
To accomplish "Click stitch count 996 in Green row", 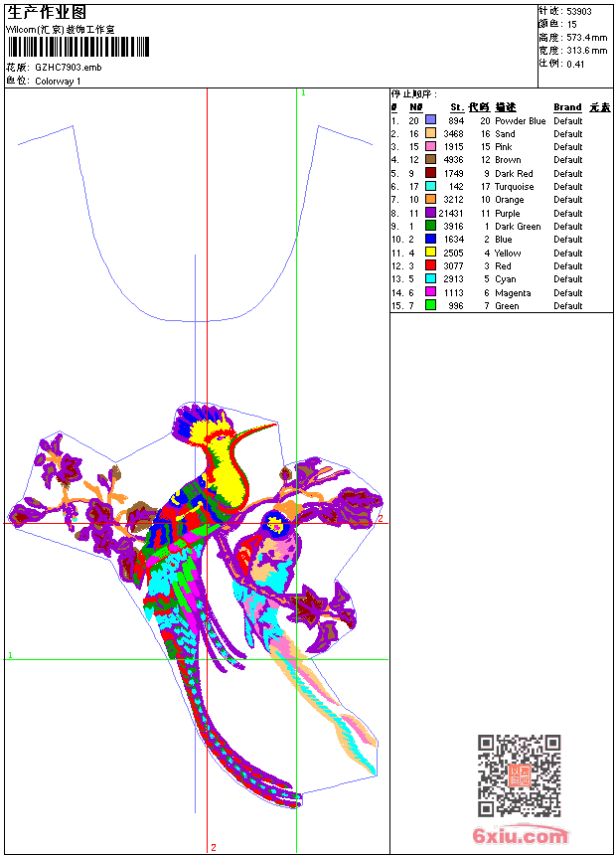I will (x=456, y=306).
